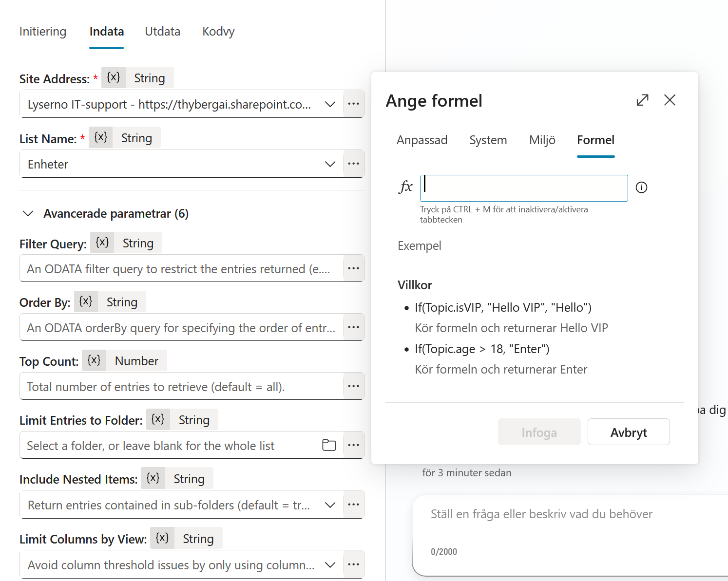This screenshot has height=581, width=728.
Task: Collapse the Avancerade parametrar section
Action: 28,213
